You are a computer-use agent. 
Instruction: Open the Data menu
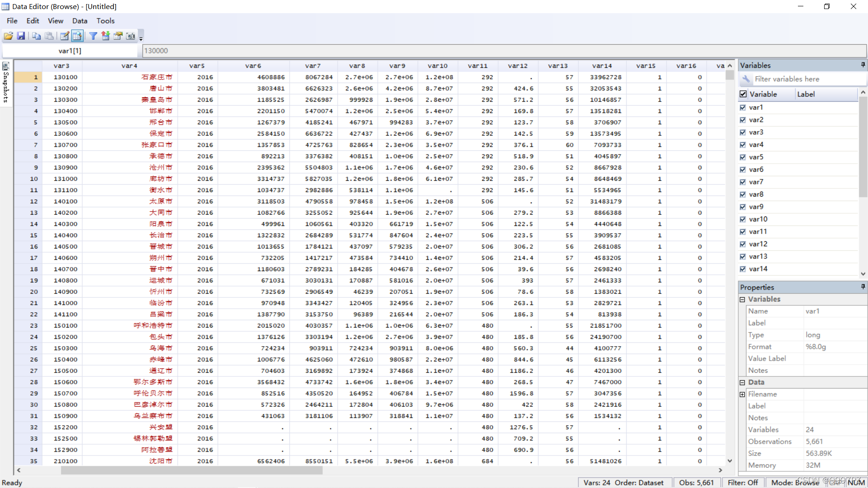[x=79, y=20]
